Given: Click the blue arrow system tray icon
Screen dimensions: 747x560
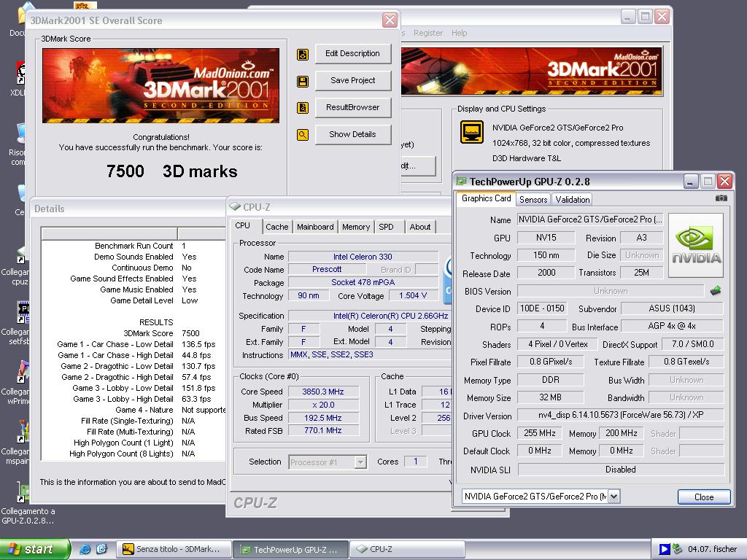Looking at the screenshot, I should 664,549.
